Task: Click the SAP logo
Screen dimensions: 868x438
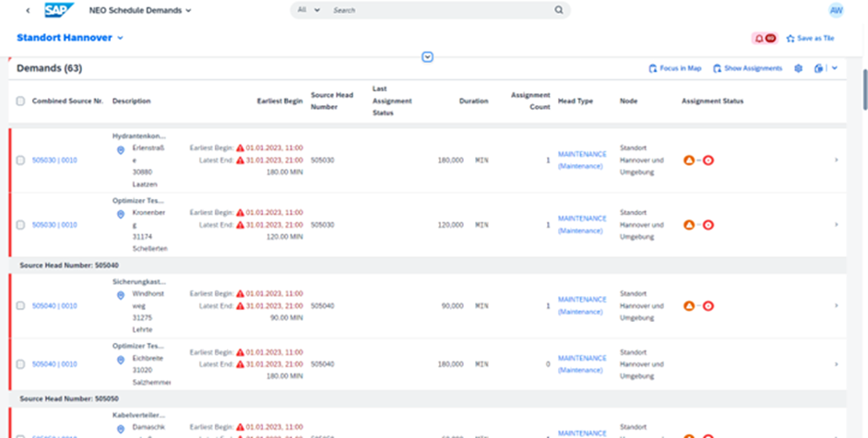Action: click(59, 10)
